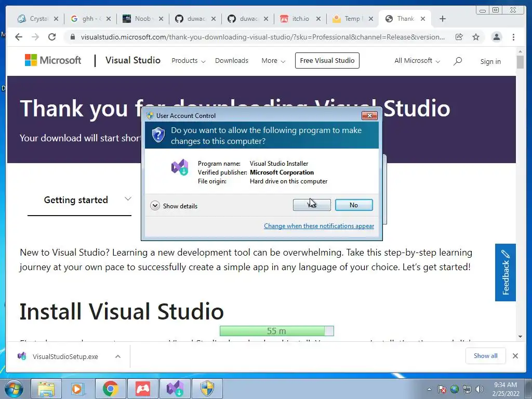Click Show all downloads button
Image resolution: width=532 pixels, height=399 pixels.
[486, 356]
